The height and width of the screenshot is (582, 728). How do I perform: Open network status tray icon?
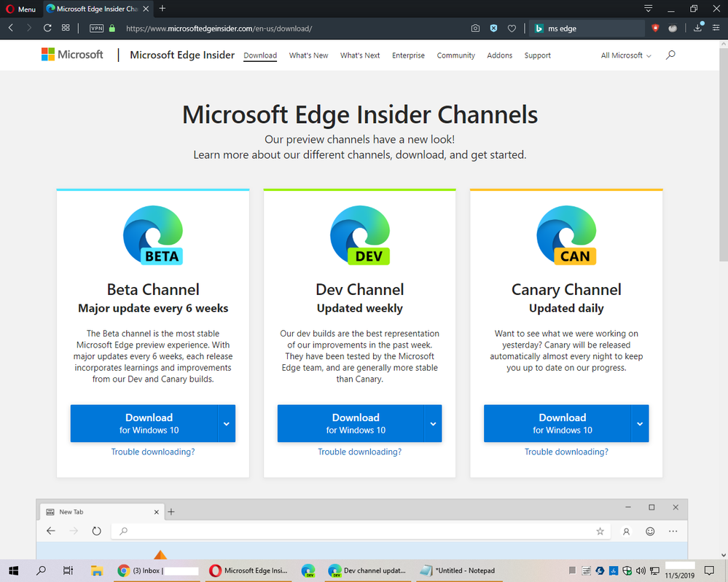coord(654,570)
